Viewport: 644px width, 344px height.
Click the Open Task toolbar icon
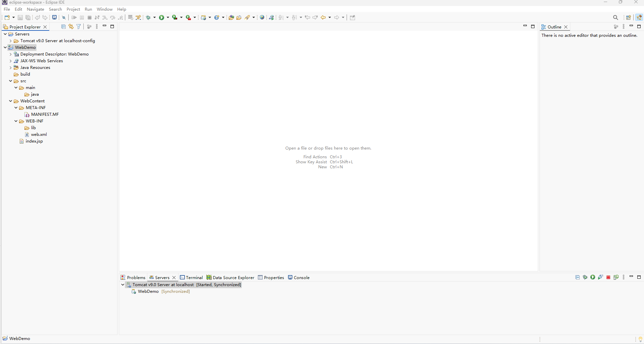click(239, 17)
